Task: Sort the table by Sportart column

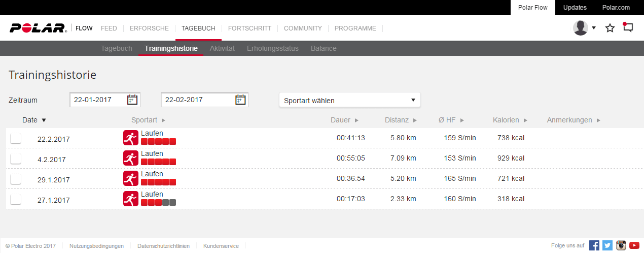Action: 148,120
